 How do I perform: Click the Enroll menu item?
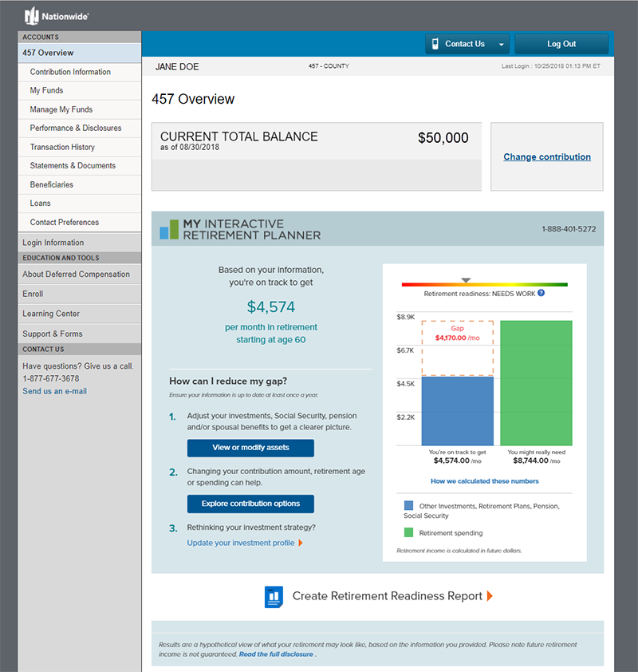click(x=80, y=294)
